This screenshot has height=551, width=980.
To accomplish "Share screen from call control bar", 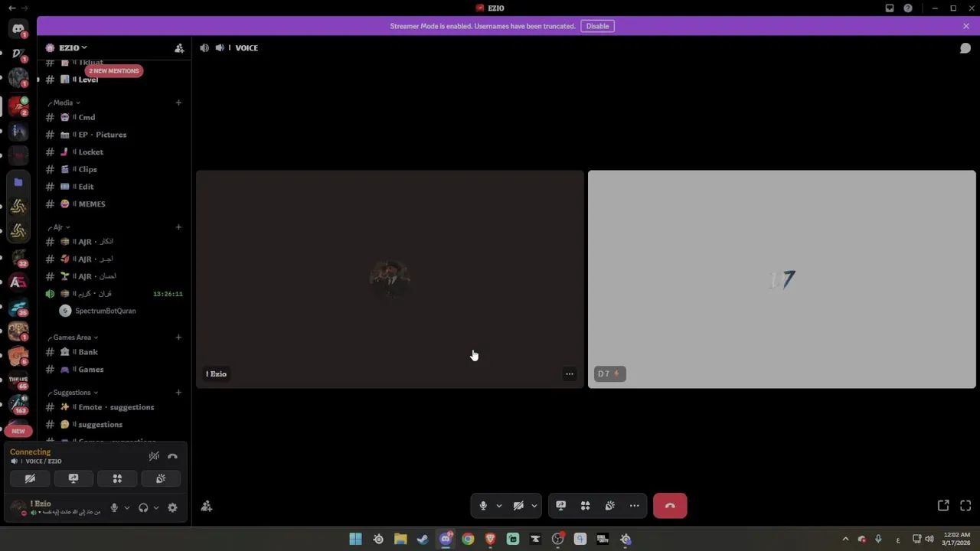I will click(x=561, y=506).
